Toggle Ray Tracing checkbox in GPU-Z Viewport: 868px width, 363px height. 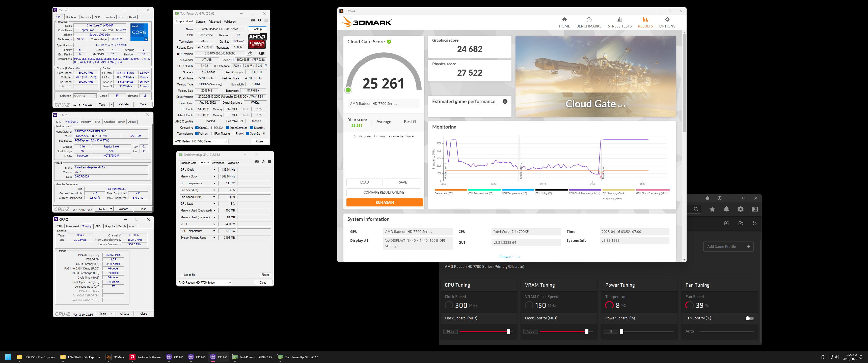[213, 133]
